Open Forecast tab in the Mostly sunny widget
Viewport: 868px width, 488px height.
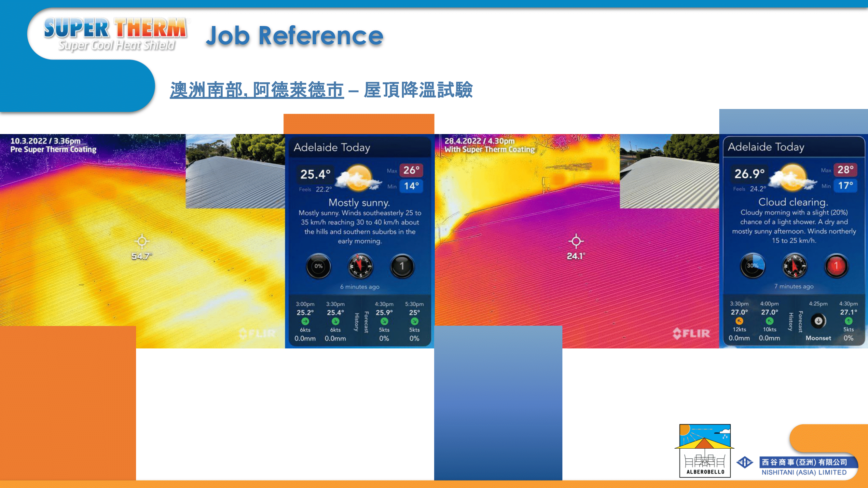(366, 322)
